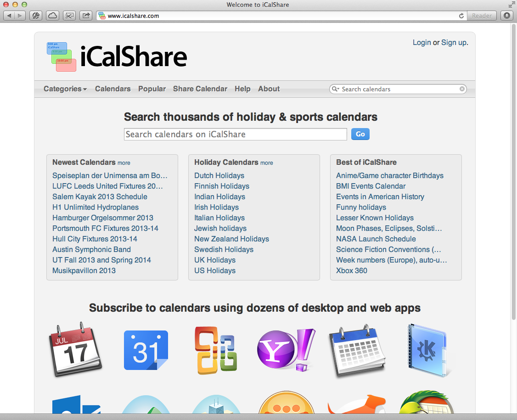Open the Share Calendar nav item

[200, 89]
